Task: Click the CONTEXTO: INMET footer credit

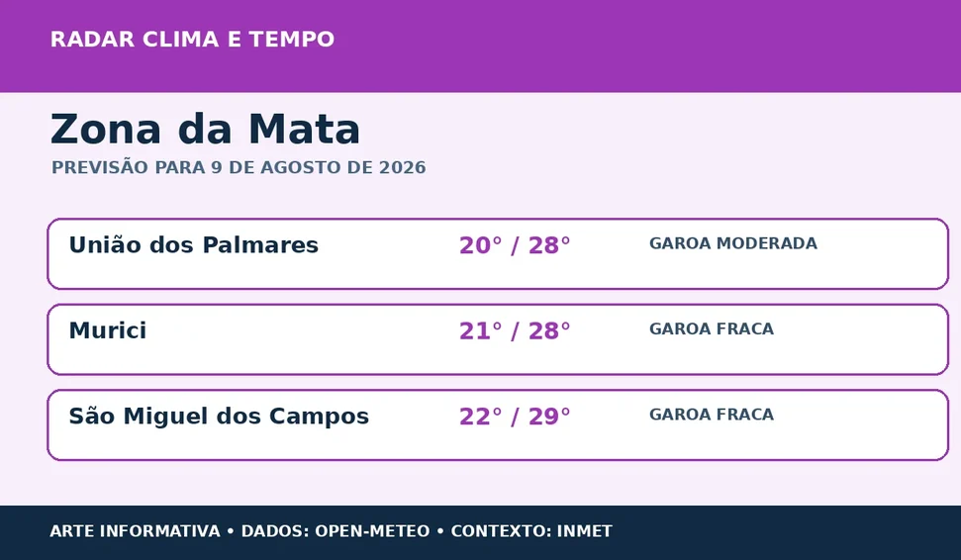Action: [531, 531]
